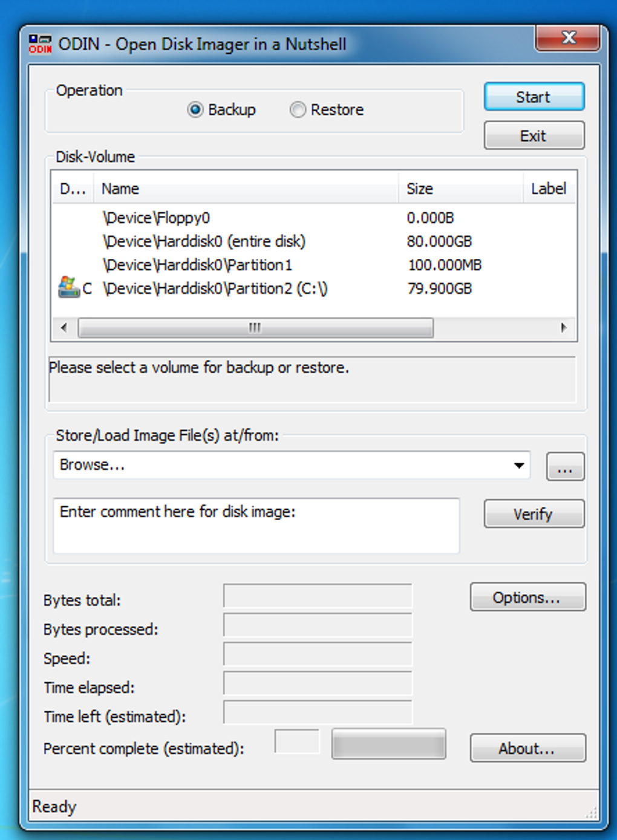Click the comment field for disk image
This screenshot has height=840, width=617.
pyautogui.click(x=256, y=526)
